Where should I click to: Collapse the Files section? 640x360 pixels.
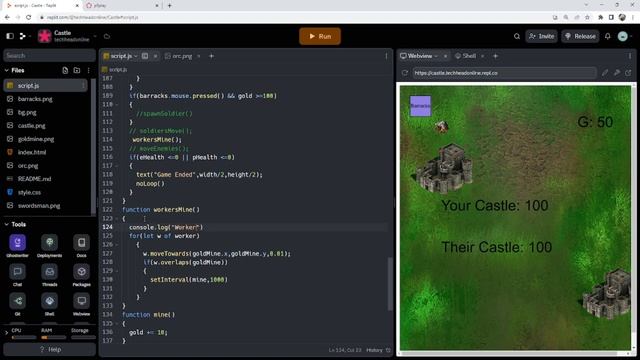tap(7, 70)
